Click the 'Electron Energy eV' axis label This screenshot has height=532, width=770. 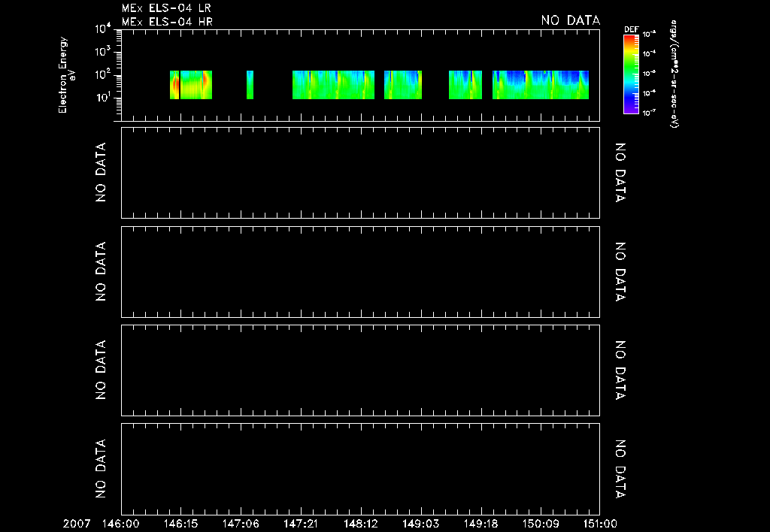point(67,75)
